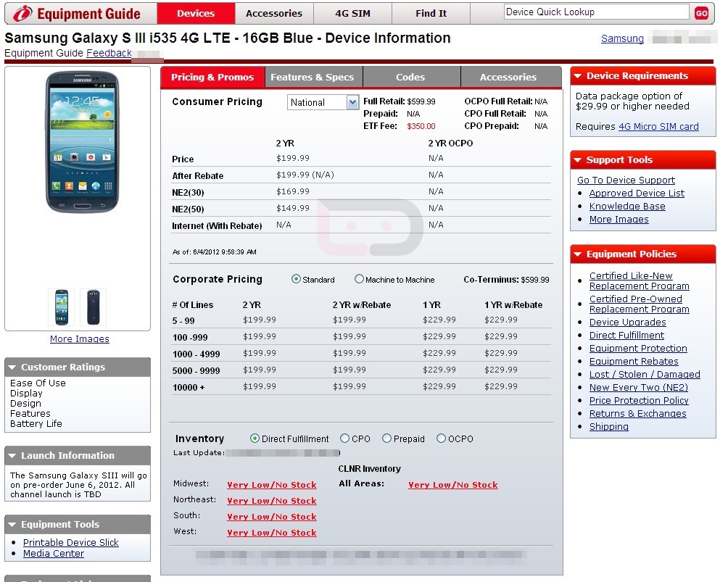Click the 4G Micro SIM card link
The height and width of the screenshot is (582, 728).
click(x=658, y=126)
